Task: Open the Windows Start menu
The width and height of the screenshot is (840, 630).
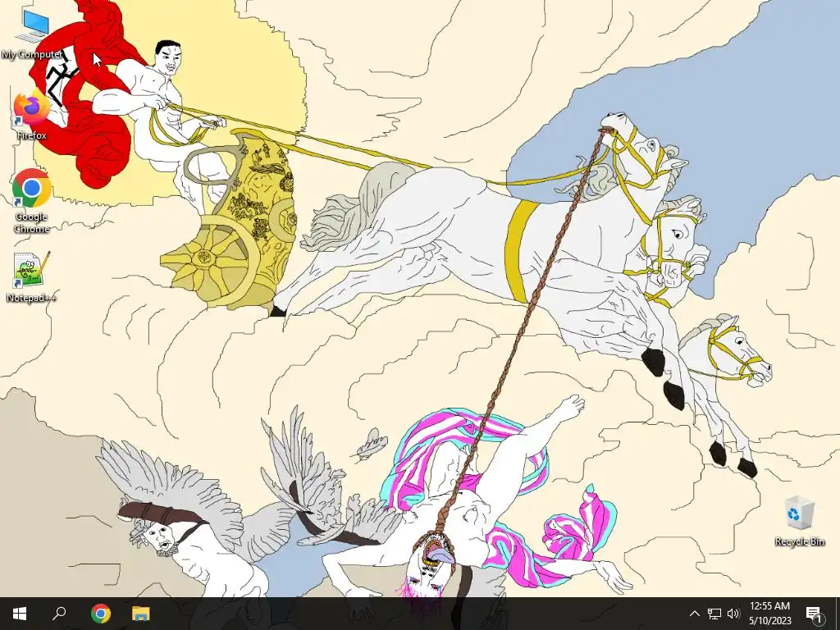Action: [x=20, y=614]
